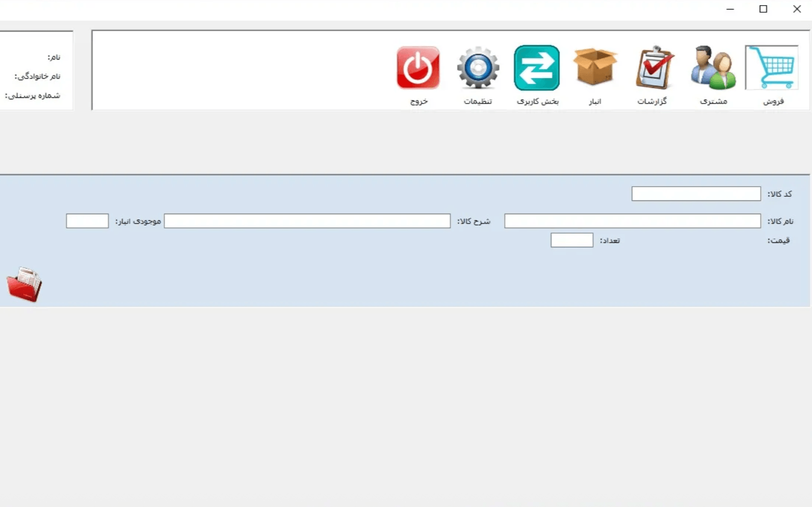
Task: Open the بخش کاربری user section icon
Action: coord(537,68)
